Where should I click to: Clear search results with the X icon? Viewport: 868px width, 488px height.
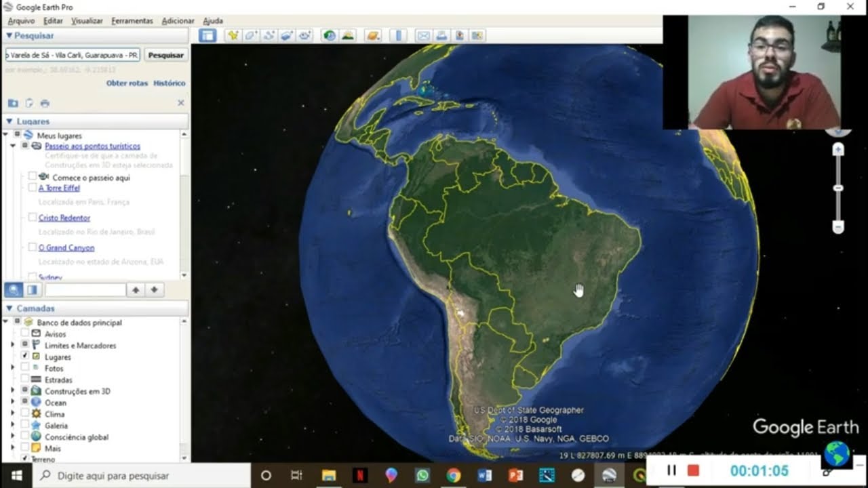(x=181, y=103)
